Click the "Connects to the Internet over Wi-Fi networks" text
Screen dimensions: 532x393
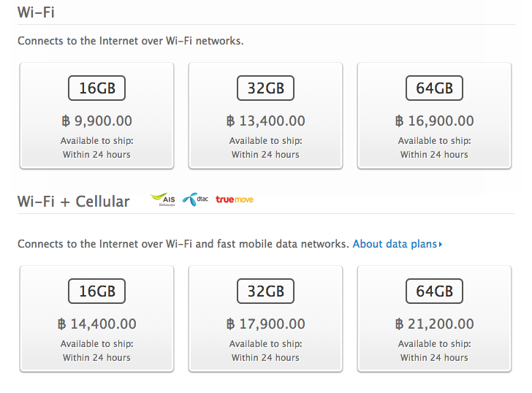point(130,41)
